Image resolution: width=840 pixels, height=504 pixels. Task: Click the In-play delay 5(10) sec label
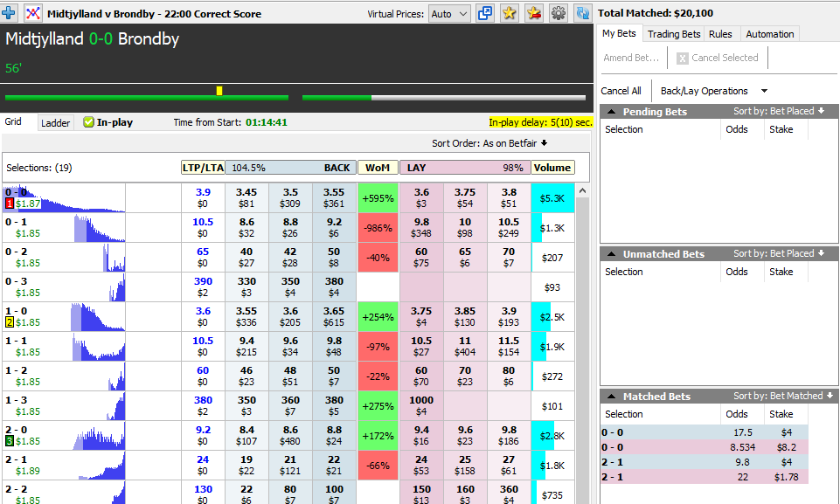[540, 122]
